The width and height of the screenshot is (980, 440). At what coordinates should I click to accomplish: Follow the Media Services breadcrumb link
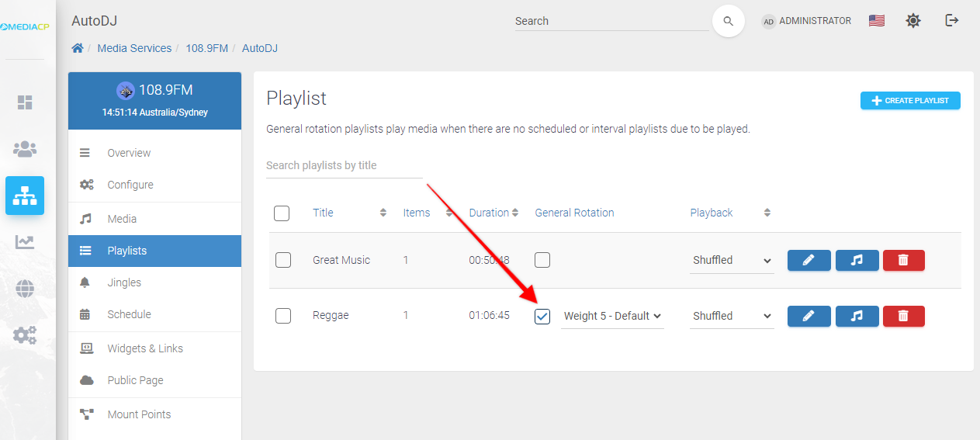pyautogui.click(x=134, y=48)
